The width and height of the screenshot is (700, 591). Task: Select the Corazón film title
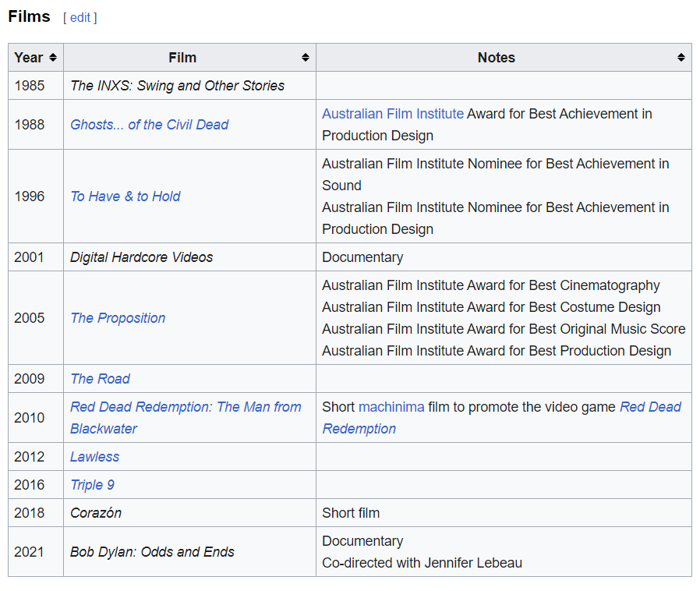click(x=96, y=513)
